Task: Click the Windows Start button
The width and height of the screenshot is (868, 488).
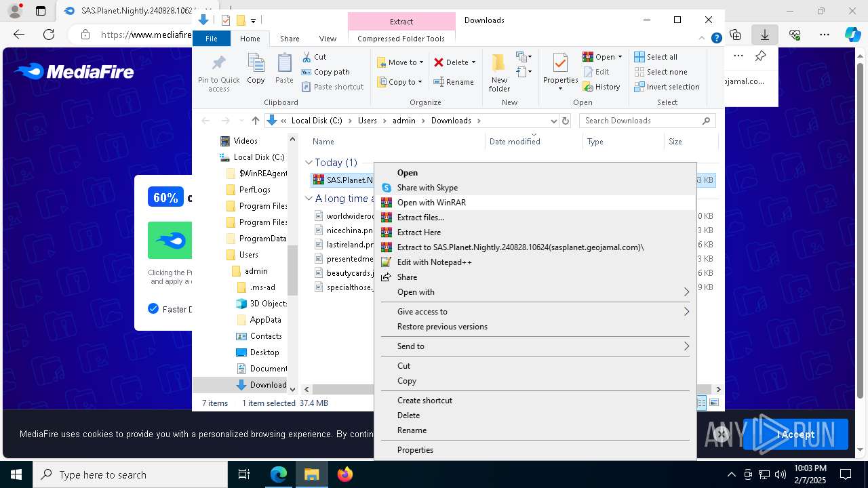Action: [16, 474]
